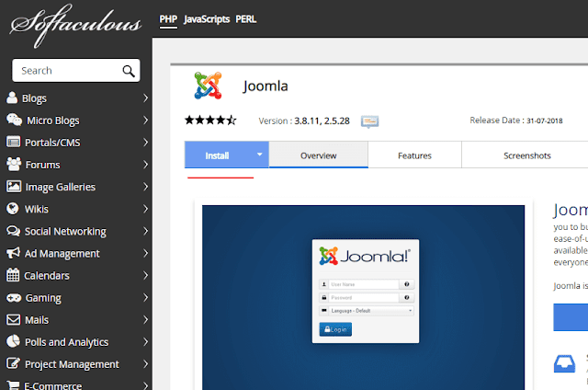
Task: Click the five-star rating icons
Action: 210,120
